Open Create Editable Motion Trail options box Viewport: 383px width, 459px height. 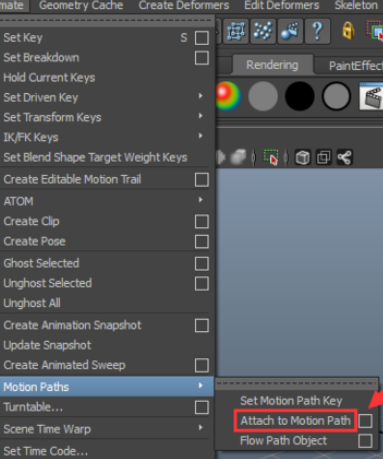pos(202,180)
